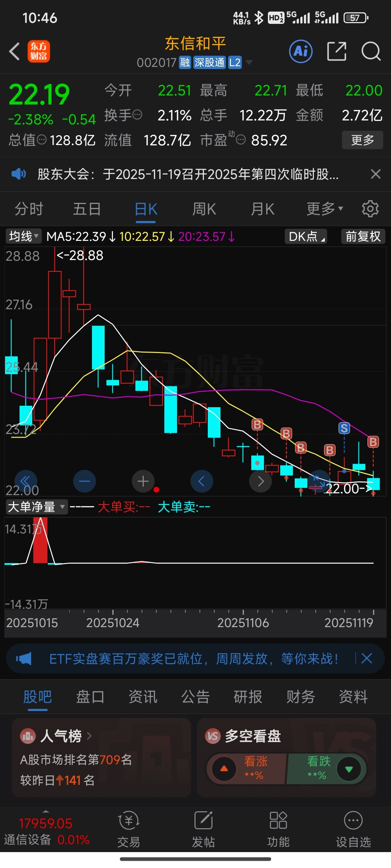Zoom in chart with plus button
The height and width of the screenshot is (868, 391).
pyautogui.click(x=143, y=481)
